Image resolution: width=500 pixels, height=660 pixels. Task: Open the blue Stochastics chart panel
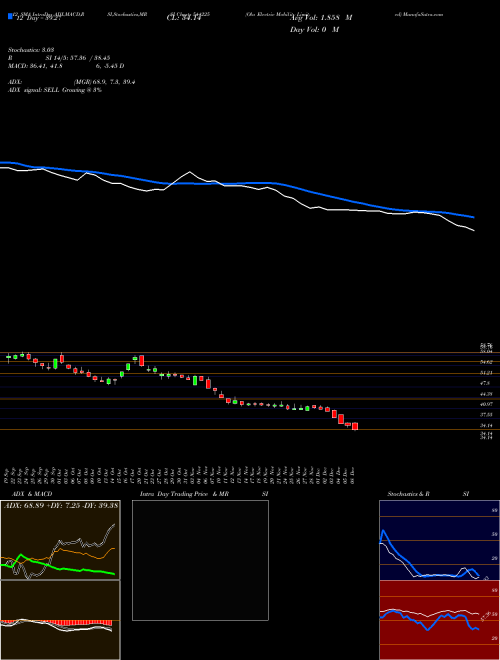point(439,540)
